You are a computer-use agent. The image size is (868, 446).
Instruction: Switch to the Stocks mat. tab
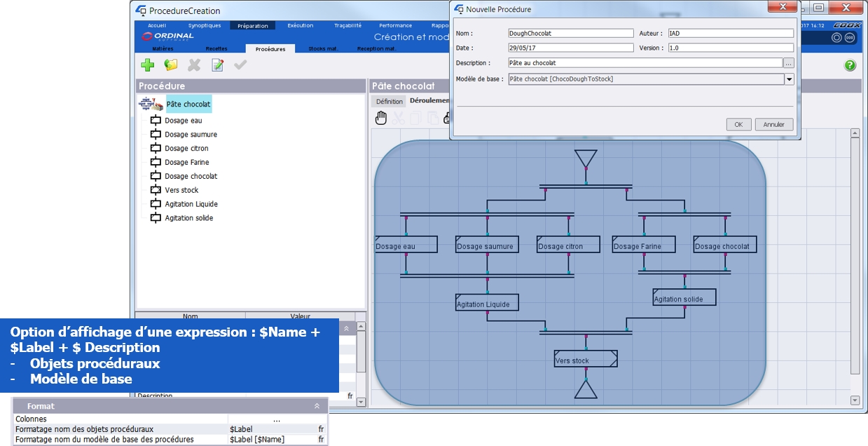tap(323, 49)
